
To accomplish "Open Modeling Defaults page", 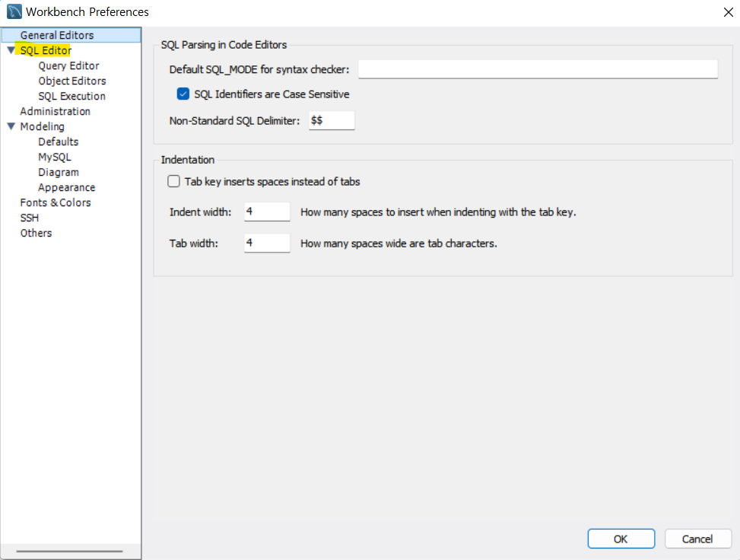I will point(59,142).
